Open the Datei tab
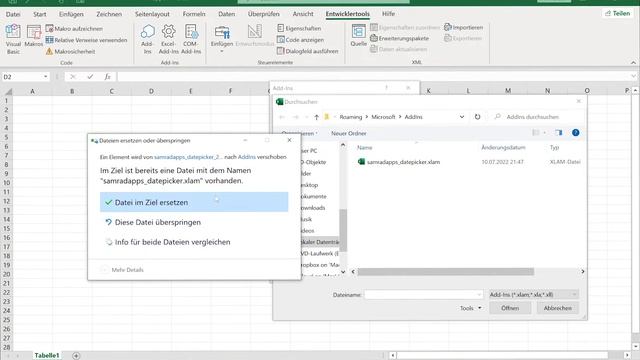640x360 pixels. coord(13,14)
